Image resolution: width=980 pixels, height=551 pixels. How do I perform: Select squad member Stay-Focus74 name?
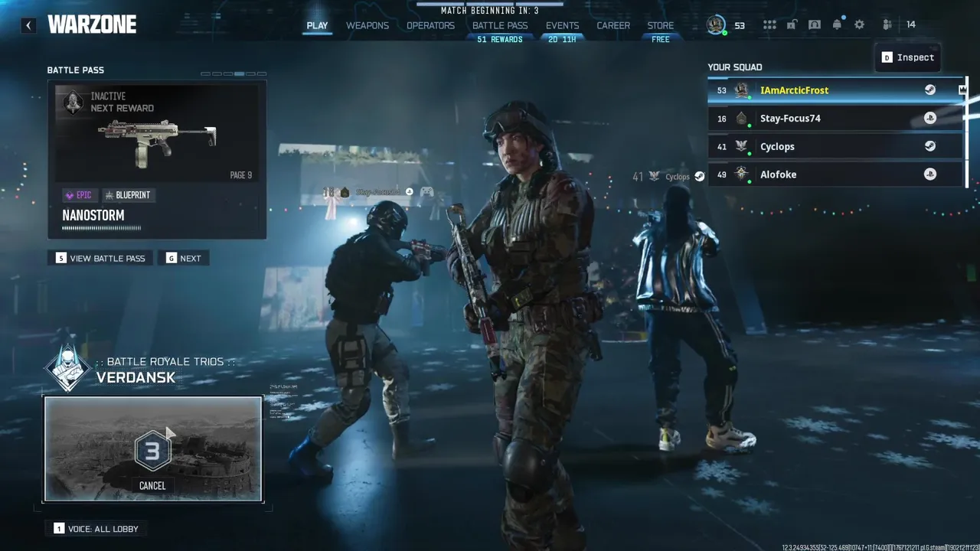pyautogui.click(x=790, y=119)
